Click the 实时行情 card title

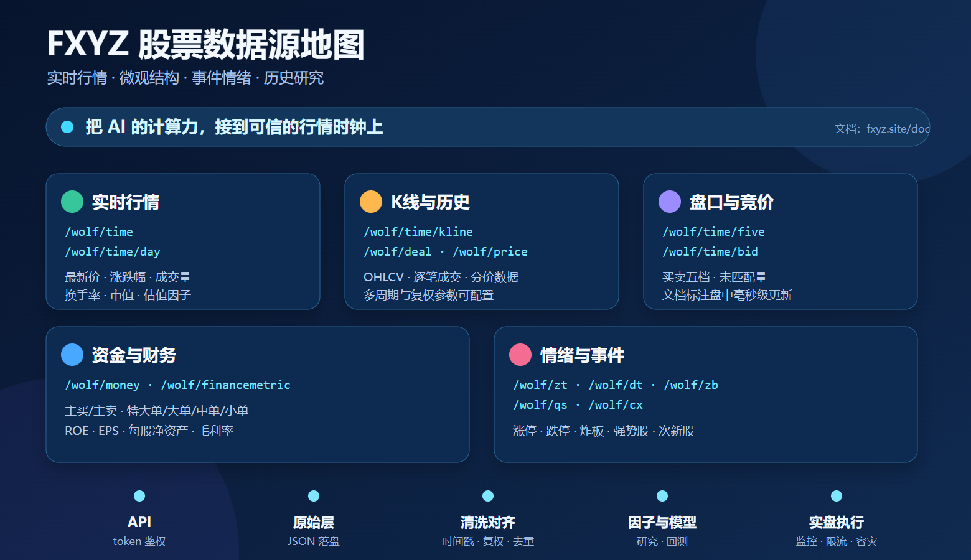(x=126, y=202)
